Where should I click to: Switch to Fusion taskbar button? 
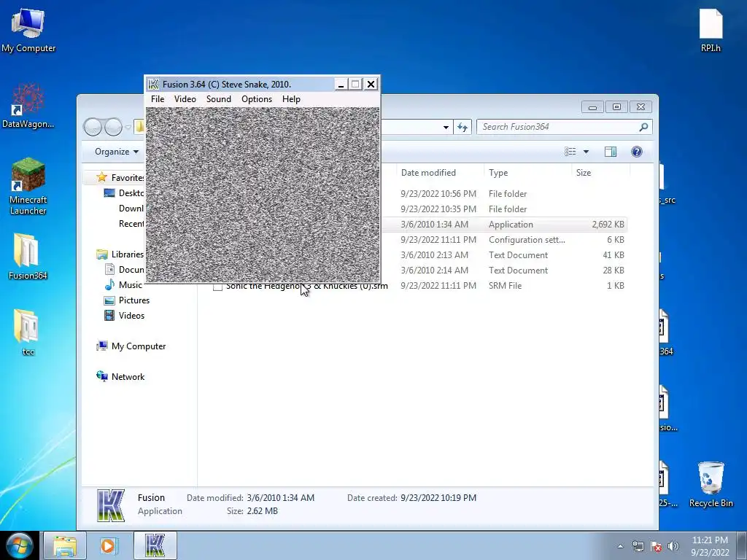pyautogui.click(x=155, y=545)
